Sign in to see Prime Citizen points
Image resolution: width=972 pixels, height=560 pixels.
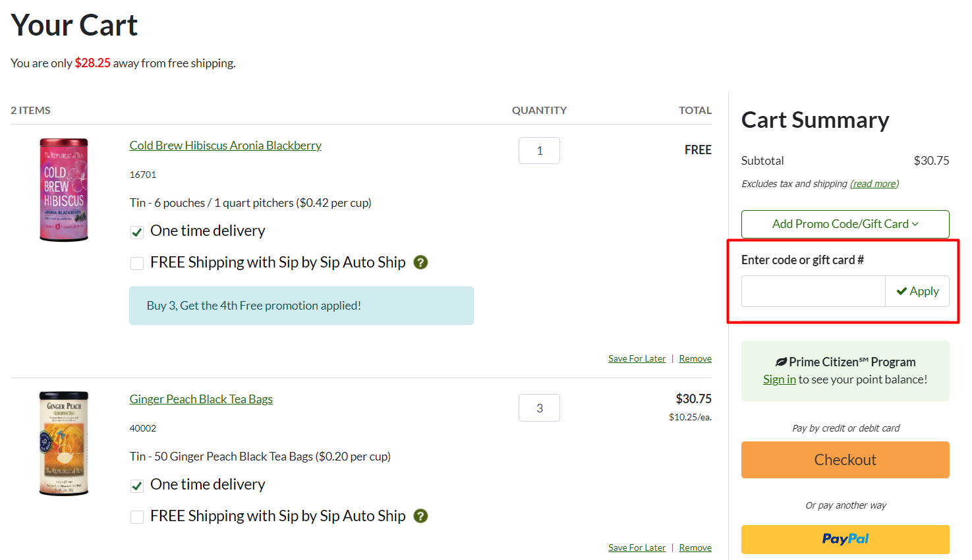[x=780, y=379]
